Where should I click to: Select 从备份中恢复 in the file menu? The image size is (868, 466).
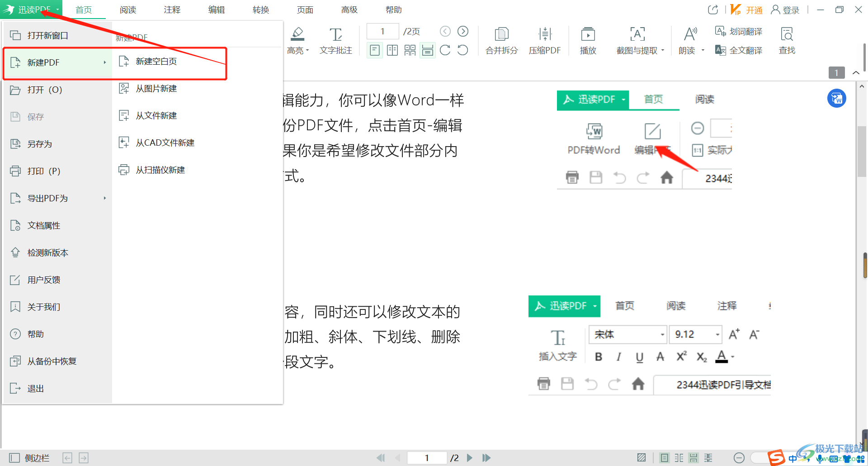click(x=57, y=361)
